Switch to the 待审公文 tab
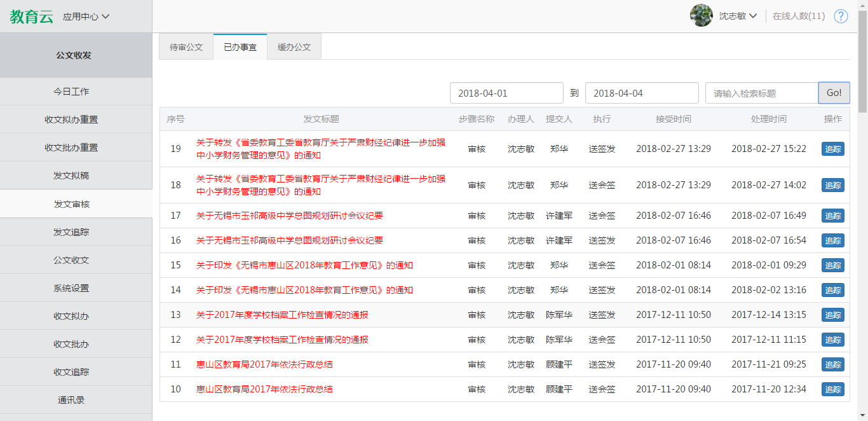This screenshot has height=421, width=868. pyautogui.click(x=186, y=47)
